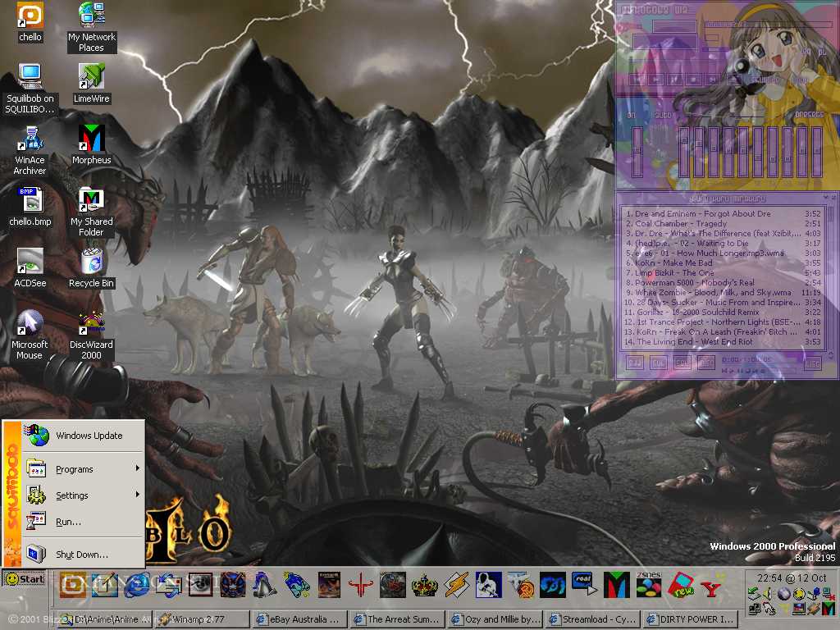Image resolution: width=840 pixels, height=630 pixels.
Task: Toggle equalizer AUTO button
Action: tap(662, 115)
